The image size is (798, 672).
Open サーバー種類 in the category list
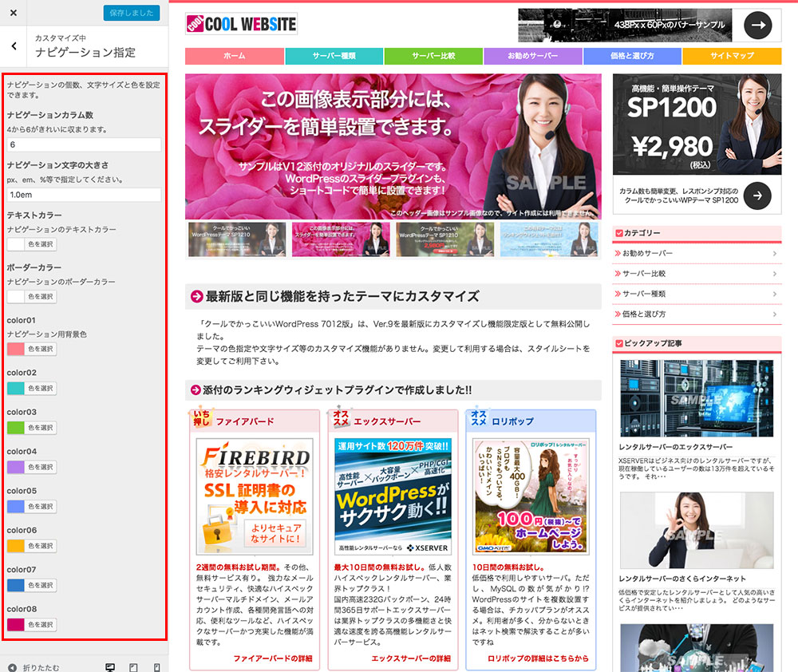click(697, 294)
